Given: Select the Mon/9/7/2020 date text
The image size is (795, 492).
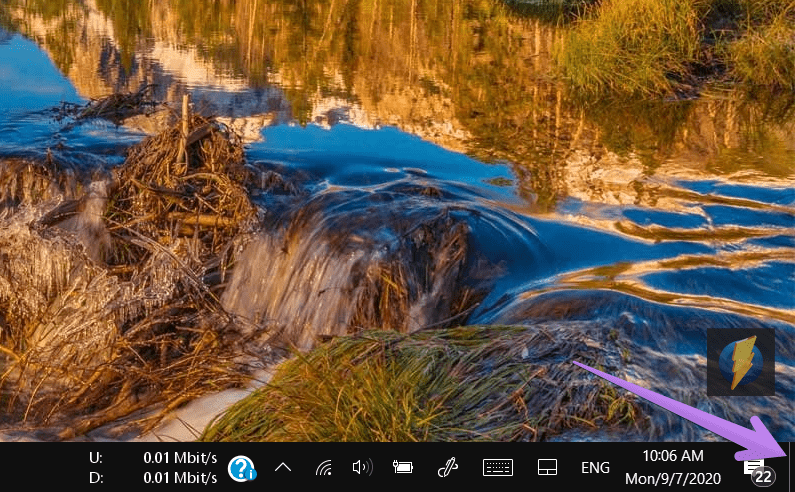Looking at the screenshot, I should pyautogui.click(x=673, y=478).
